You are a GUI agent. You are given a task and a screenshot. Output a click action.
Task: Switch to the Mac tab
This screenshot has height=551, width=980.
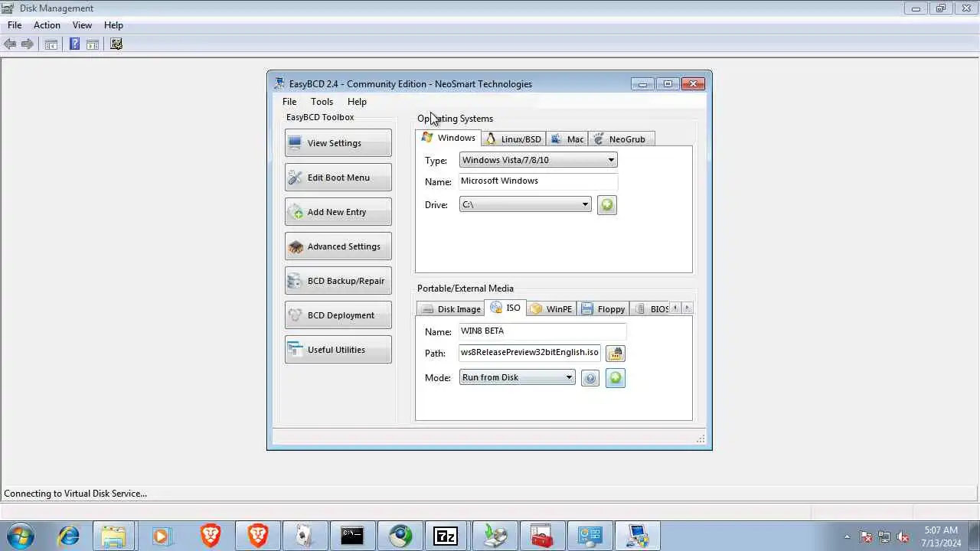coord(567,139)
